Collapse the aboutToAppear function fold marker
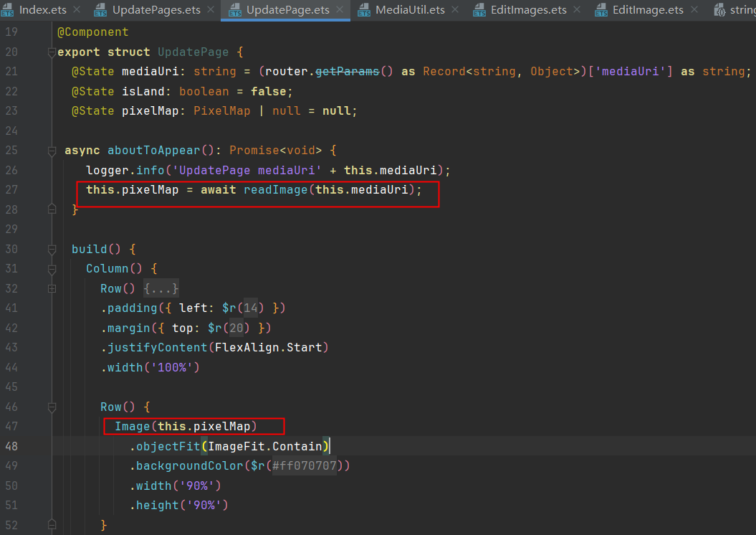The image size is (756, 535). 52,151
